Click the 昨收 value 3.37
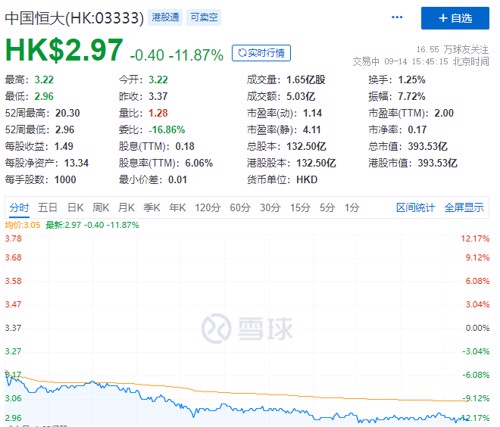This screenshot has height=427, width=500. [x=158, y=97]
